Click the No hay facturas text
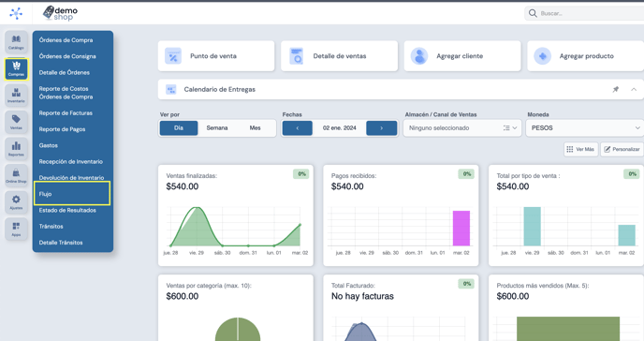This screenshot has width=644, height=341. (362, 296)
